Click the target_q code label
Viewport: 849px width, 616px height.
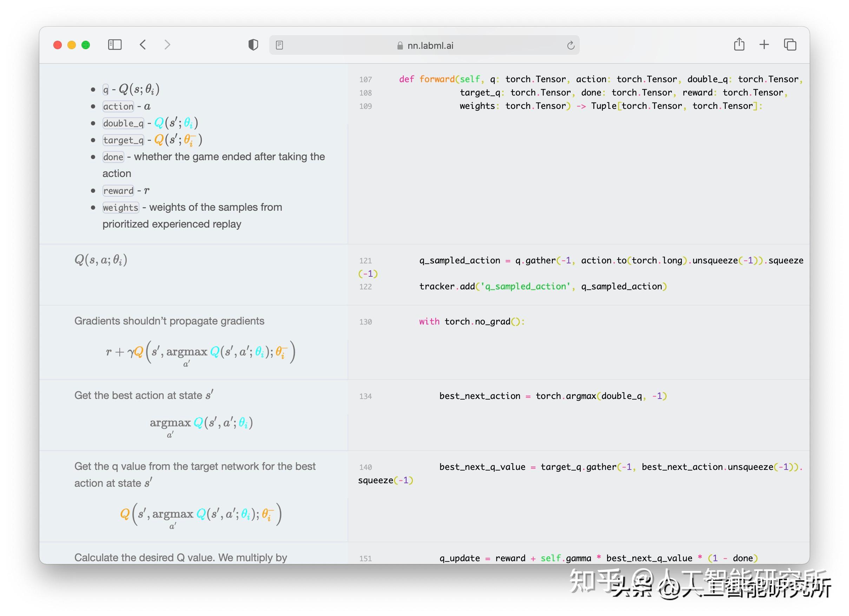click(123, 140)
